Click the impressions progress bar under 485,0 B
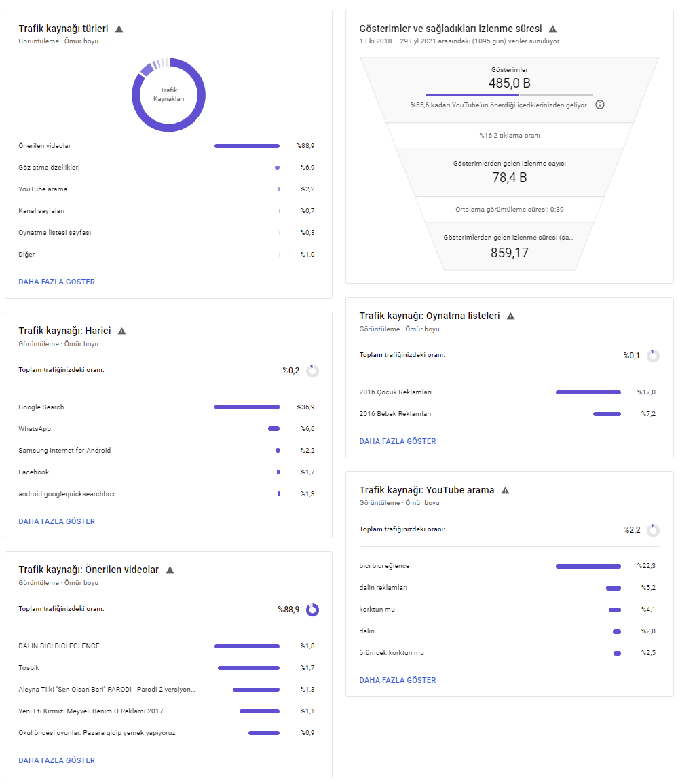 click(x=510, y=95)
